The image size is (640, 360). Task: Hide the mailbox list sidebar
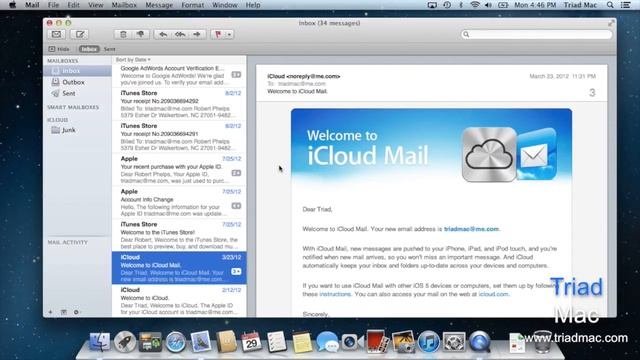(59, 49)
